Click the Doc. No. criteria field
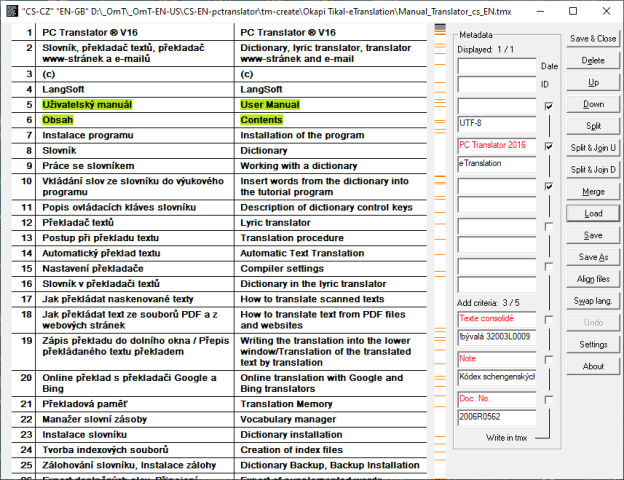The height and width of the screenshot is (480, 624). [x=497, y=399]
